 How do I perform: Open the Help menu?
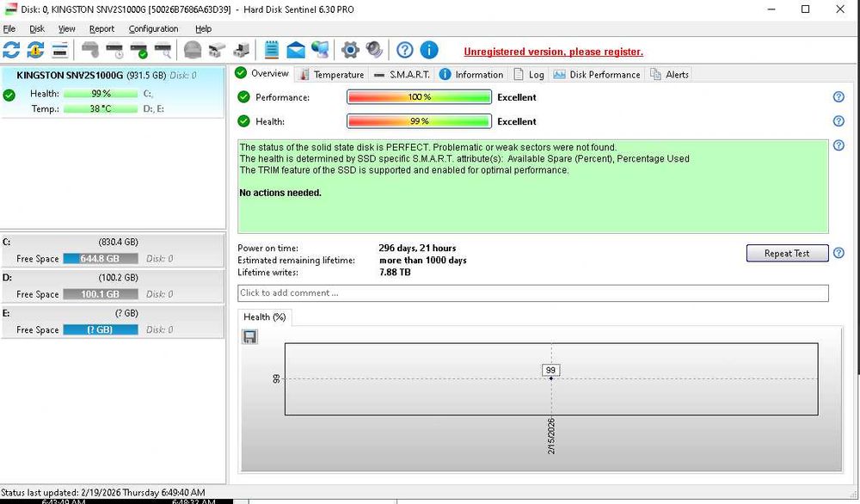pyautogui.click(x=203, y=28)
